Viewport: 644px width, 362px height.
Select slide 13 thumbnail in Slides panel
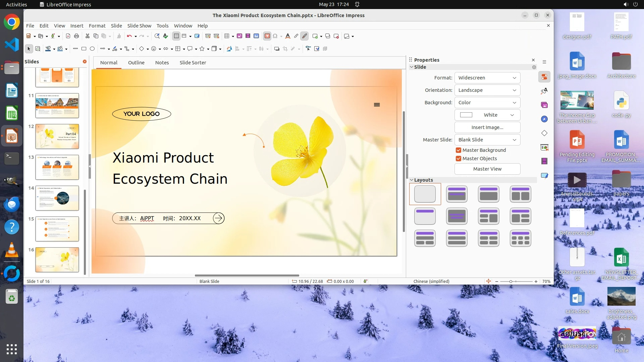tap(57, 167)
